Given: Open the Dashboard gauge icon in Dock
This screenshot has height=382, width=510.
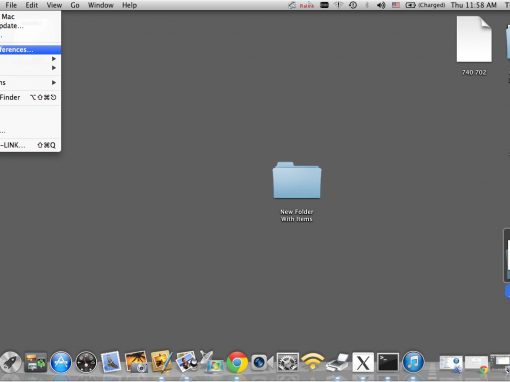Looking at the screenshot, I should click(x=86, y=362).
